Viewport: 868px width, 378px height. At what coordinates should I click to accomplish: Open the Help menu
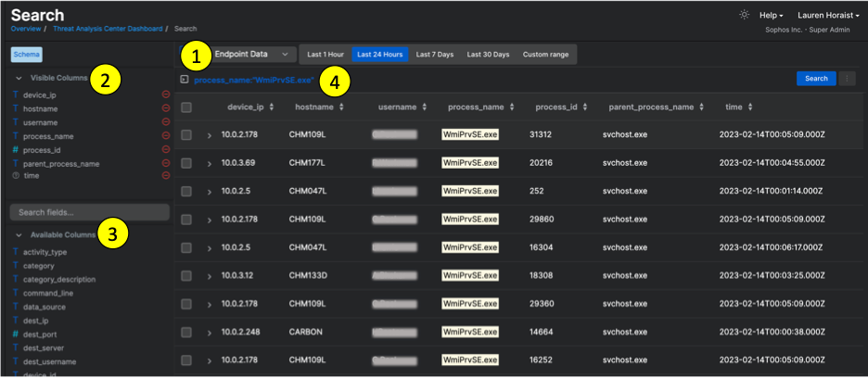[x=771, y=16]
